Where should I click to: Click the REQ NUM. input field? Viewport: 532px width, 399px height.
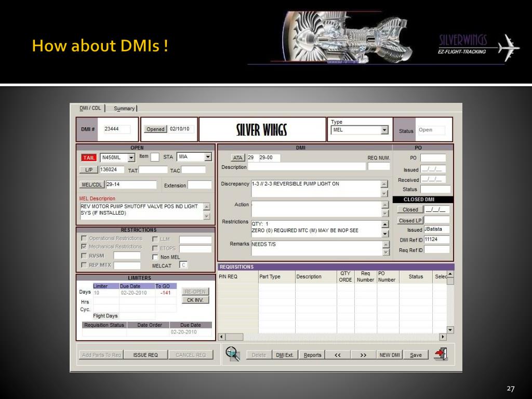(x=379, y=166)
